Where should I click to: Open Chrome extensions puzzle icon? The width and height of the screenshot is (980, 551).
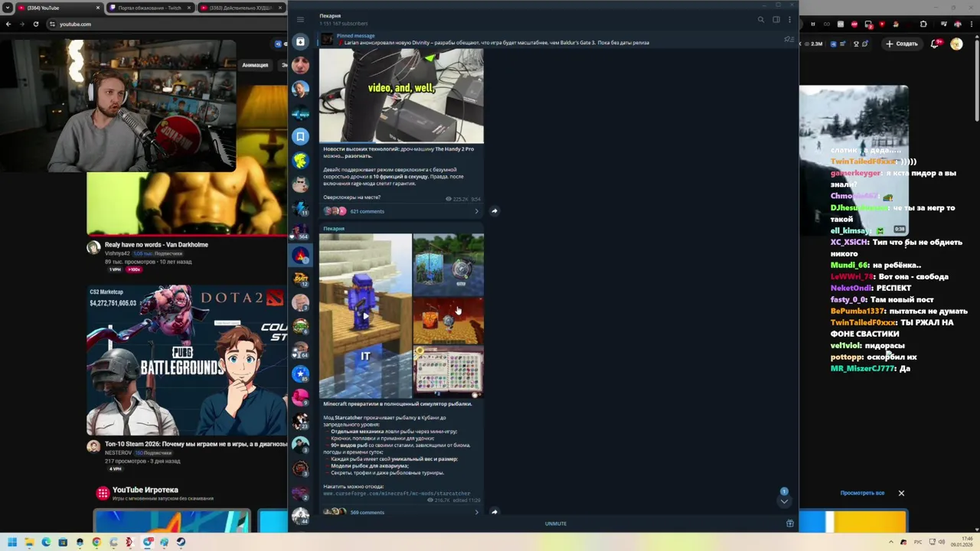[923, 24]
